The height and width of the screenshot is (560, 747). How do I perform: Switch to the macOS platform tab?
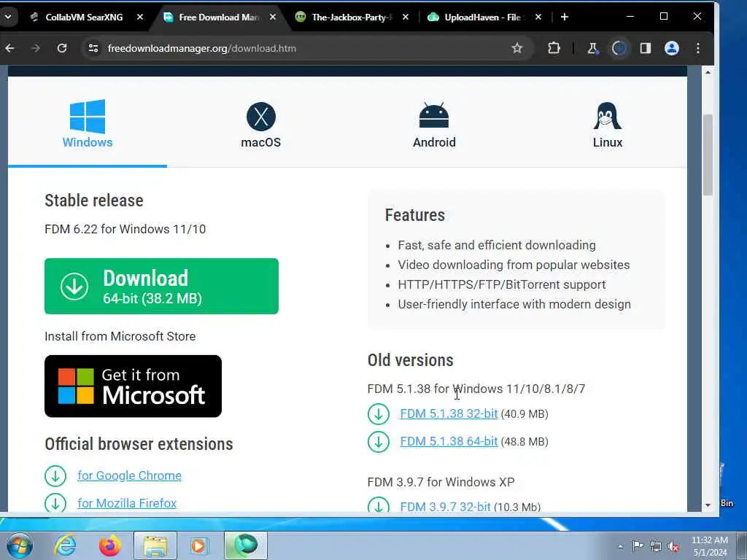pos(260,125)
